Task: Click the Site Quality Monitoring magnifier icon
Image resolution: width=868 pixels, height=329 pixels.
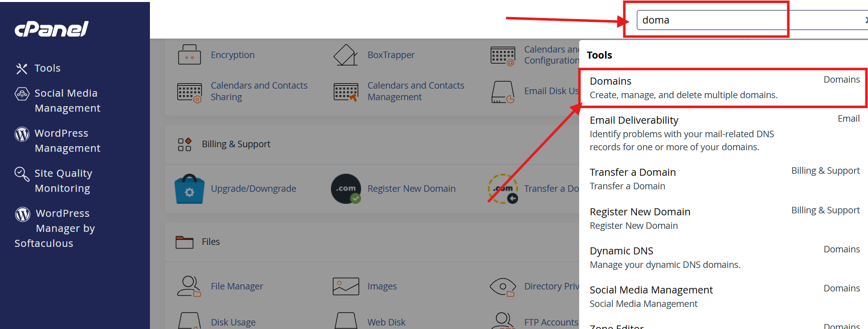Action: (x=22, y=174)
